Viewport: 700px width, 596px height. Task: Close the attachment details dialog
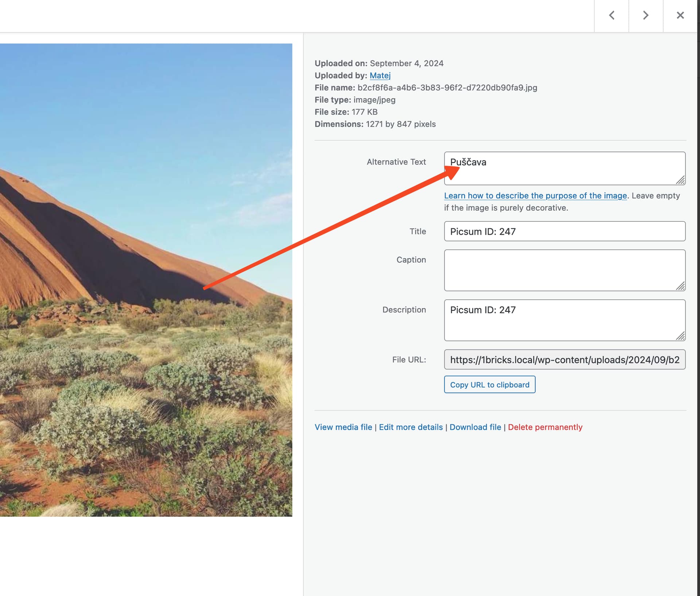680,16
